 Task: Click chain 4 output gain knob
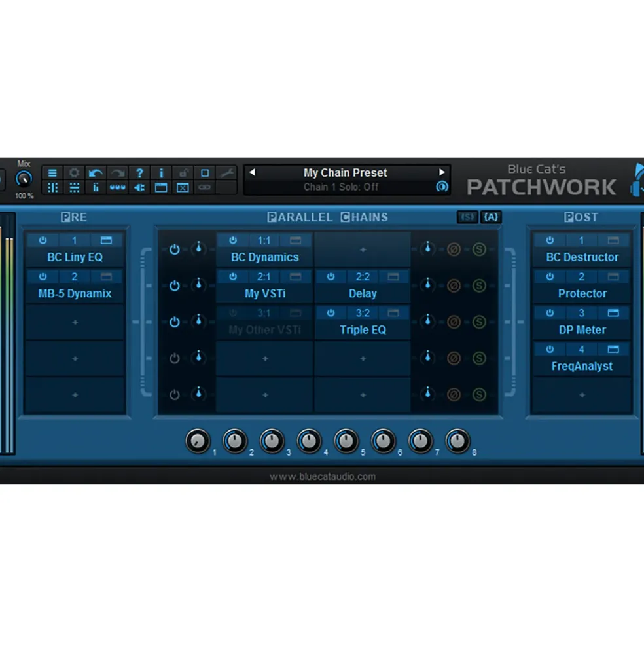(427, 357)
